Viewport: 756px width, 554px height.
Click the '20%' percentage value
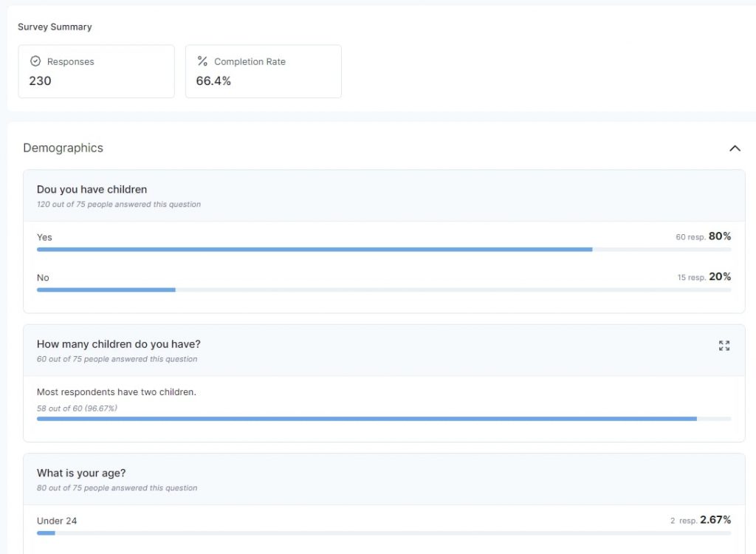(x=720, y=276)
